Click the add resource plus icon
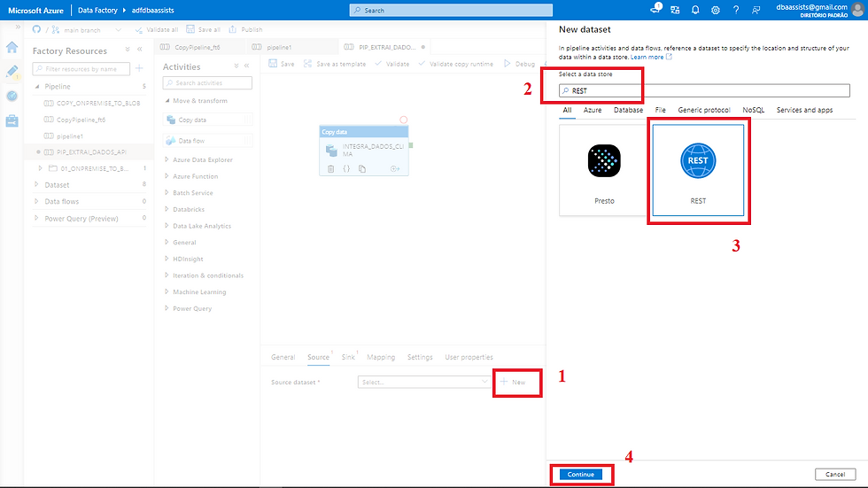The height and width of the screenshot is (488, 868). (139, 68)
